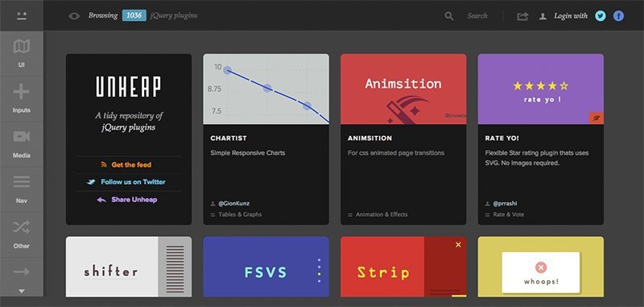Screen dimensions: 644x307
Task: Log in with the Twitter icon
Action: [601, 16]
